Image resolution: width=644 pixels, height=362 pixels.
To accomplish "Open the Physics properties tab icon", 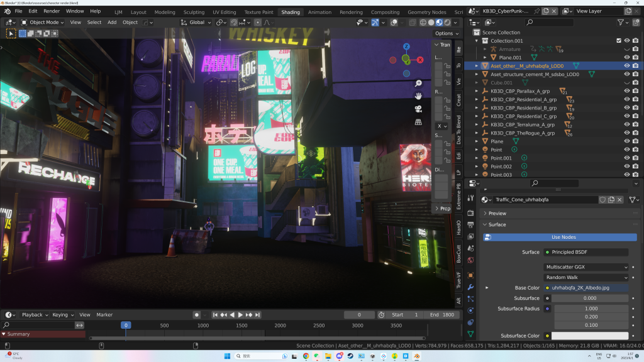I will click(x=470, y=310).
